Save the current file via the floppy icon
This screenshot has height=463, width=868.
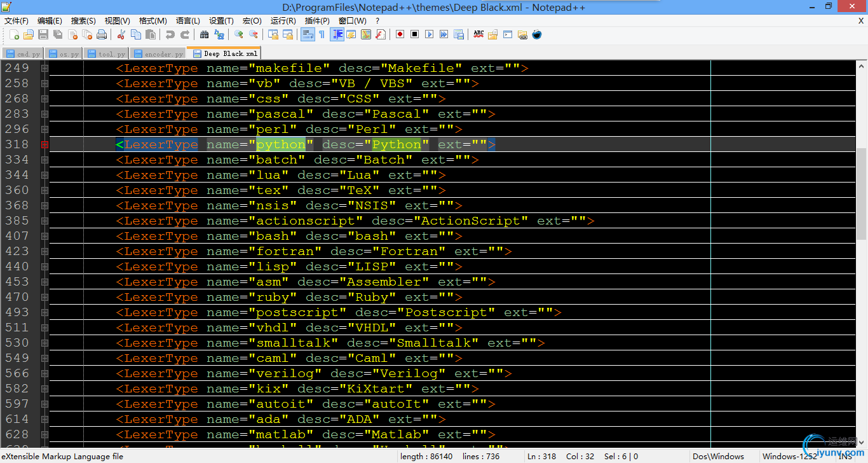(x=43, y=34)
